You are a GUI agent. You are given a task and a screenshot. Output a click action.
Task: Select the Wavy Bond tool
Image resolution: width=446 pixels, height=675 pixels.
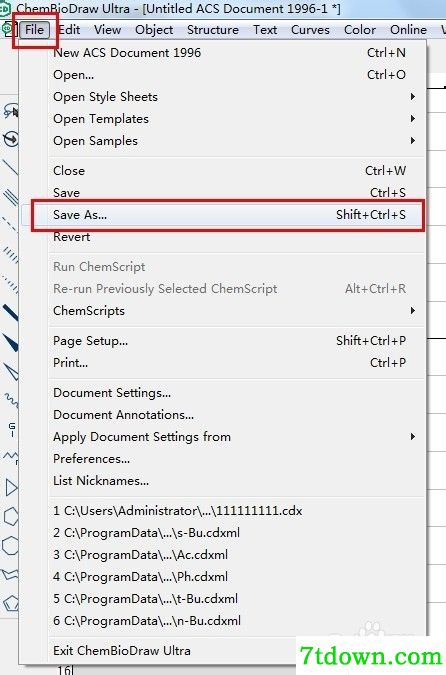pos(10,400)
